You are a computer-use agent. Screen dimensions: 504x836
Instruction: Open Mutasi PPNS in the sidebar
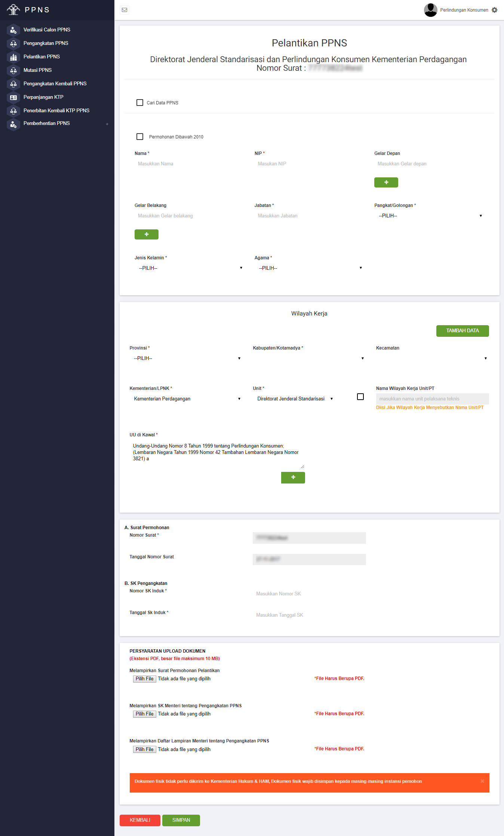tap(37, 70)
